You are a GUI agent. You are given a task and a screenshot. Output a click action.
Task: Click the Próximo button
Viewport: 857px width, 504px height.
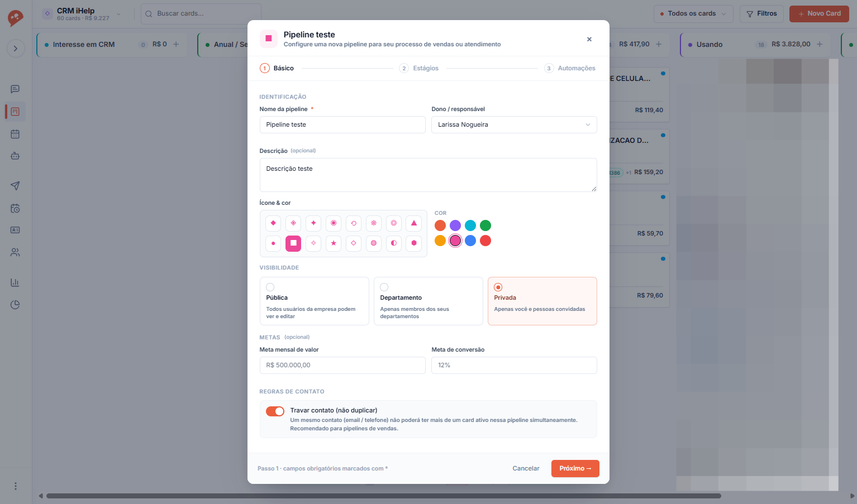(575, 469)
